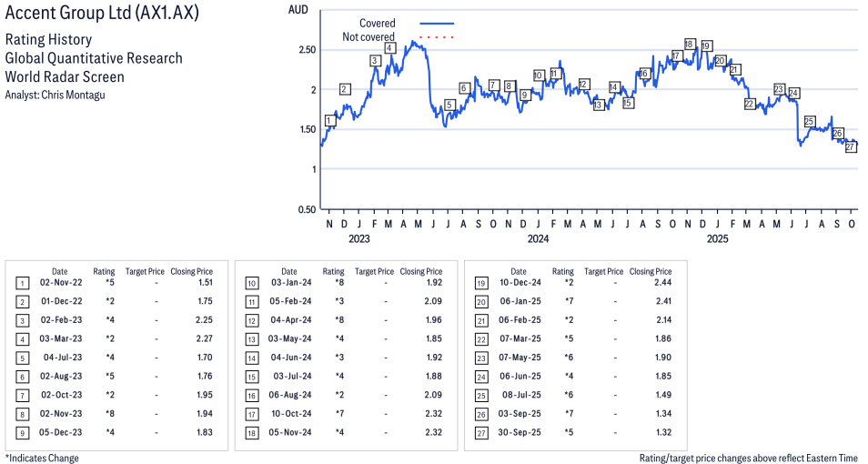Click the AUD axis label
The image size is (868, 464).
coord(298,9)
